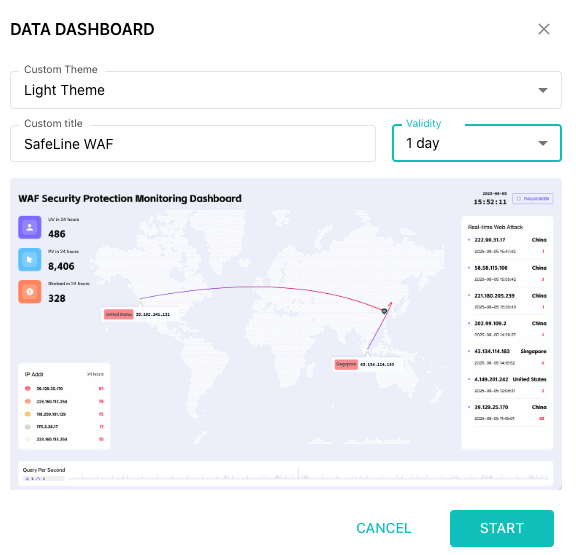Click the dashboard preview title text

click(x=130, y=199)
